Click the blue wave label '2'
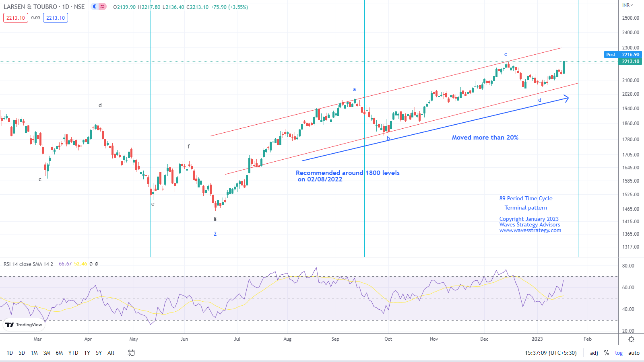 (215, 234)
